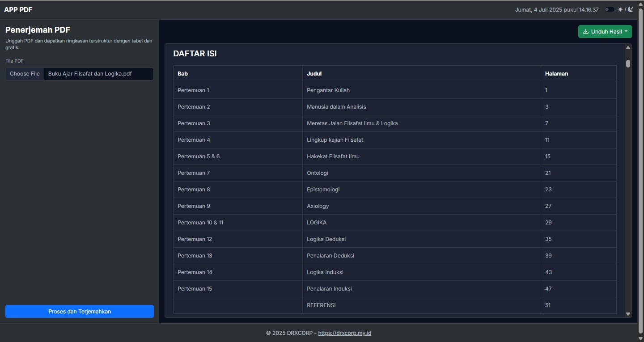644x342 pixels.
Task: Toggle the light/dark theme switch
Action: pos(610,9)
